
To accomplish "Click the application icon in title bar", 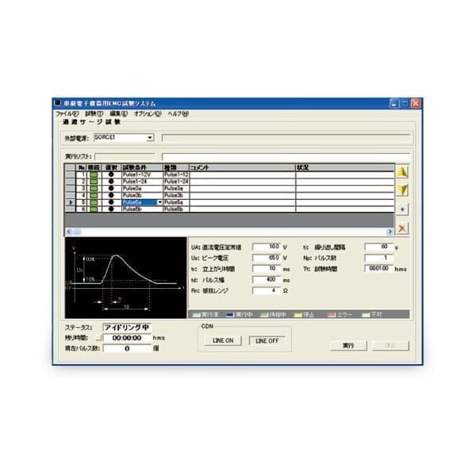I will click(x=58, y=103).
